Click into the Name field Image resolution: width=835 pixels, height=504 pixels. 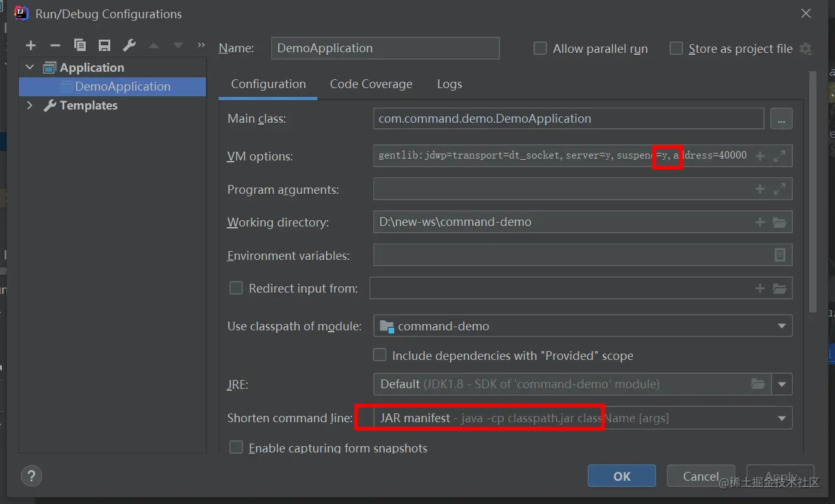(385, 48)
